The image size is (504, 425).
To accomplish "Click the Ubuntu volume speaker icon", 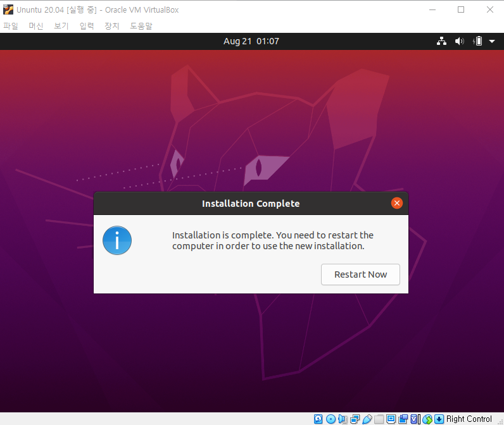I will [x=459, y=41].
